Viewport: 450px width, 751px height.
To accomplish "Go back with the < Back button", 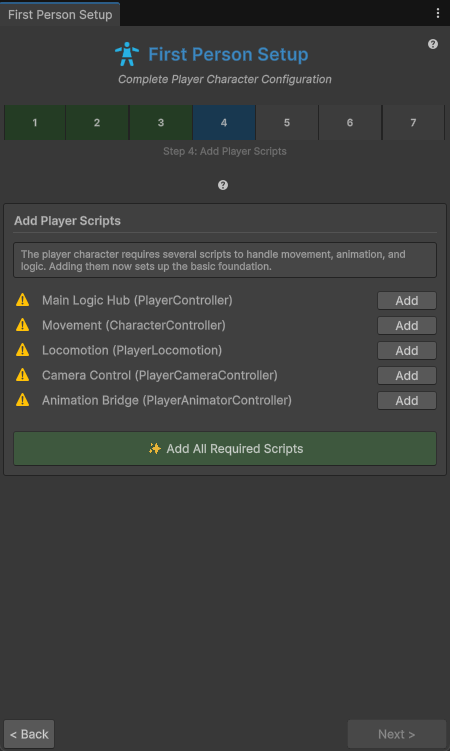I will 29,734.
